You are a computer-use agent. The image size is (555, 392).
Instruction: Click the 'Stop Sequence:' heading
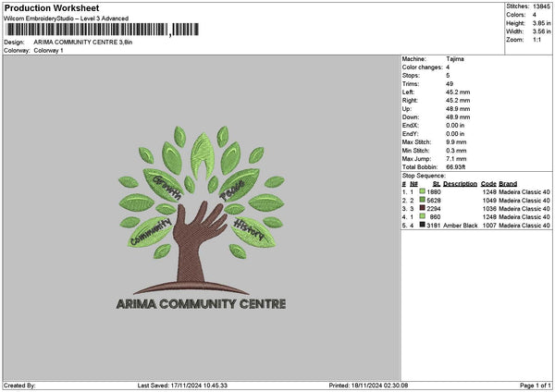click(424, 176)
